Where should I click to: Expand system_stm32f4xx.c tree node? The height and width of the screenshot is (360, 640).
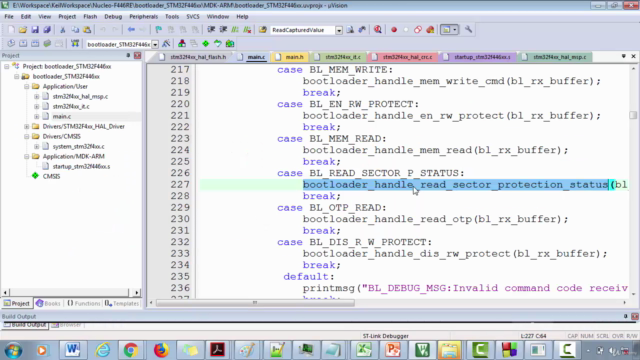coord(37,147)
